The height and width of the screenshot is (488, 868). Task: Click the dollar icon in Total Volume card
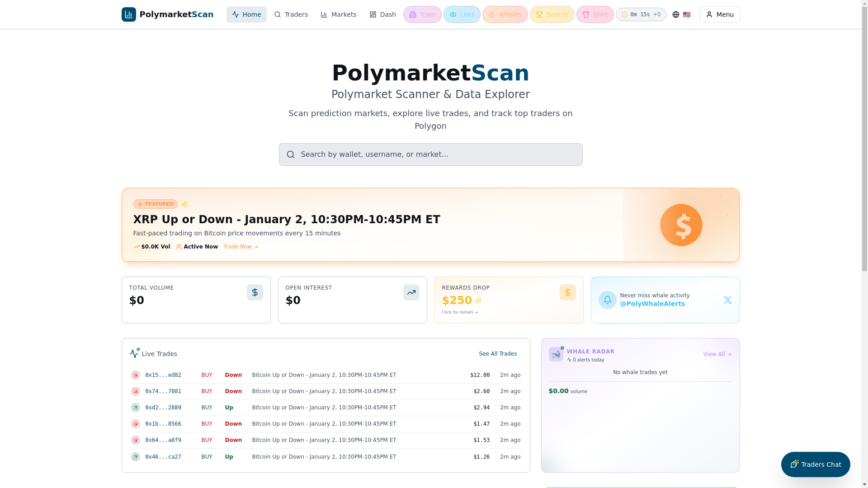coord(255,292)
